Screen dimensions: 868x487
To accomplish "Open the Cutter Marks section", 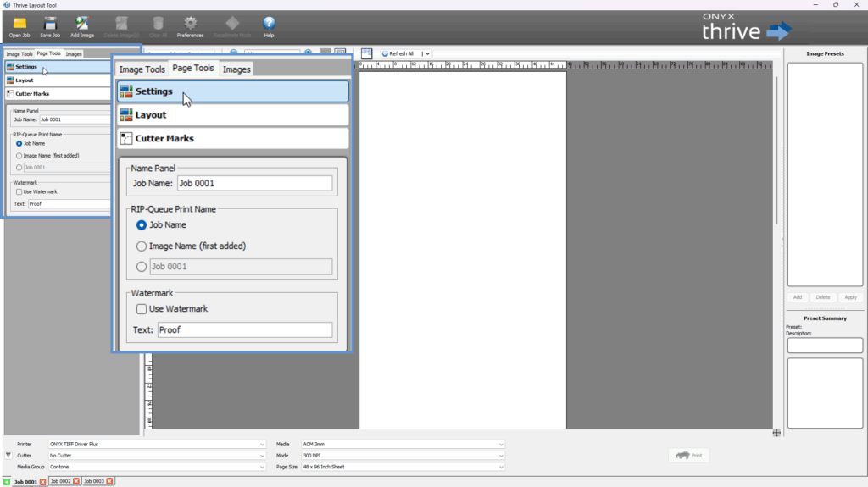I will 232,138.
